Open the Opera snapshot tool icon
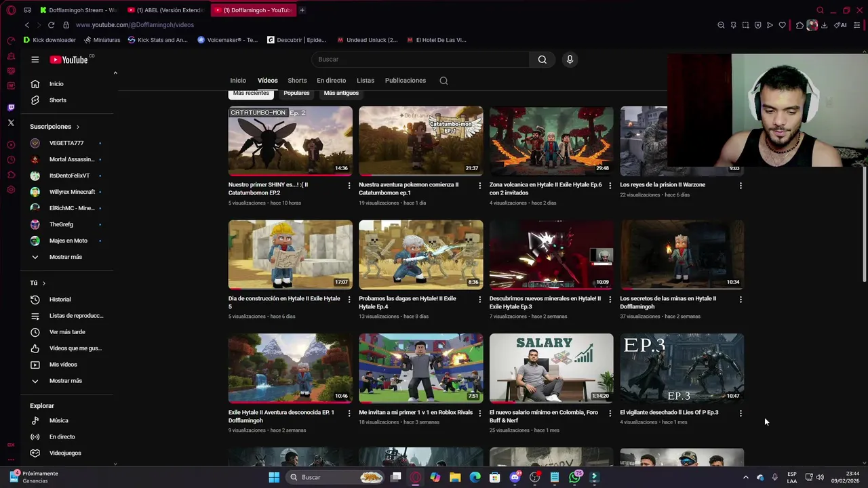 [x=745, y=25]
